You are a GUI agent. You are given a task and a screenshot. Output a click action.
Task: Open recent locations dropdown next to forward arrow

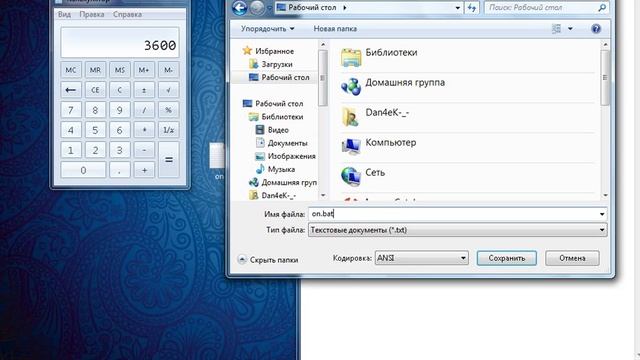coord(269,8)
